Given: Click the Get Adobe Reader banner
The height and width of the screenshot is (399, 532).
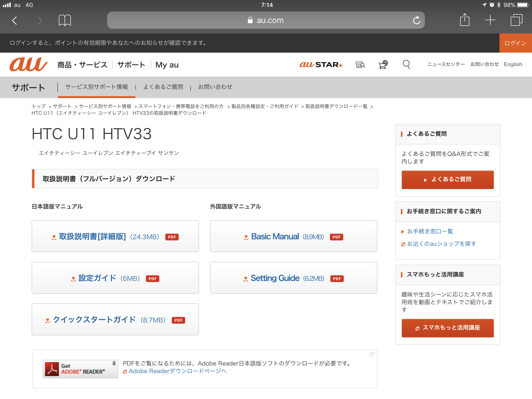Looking at the screenshot, I should 80,369.
